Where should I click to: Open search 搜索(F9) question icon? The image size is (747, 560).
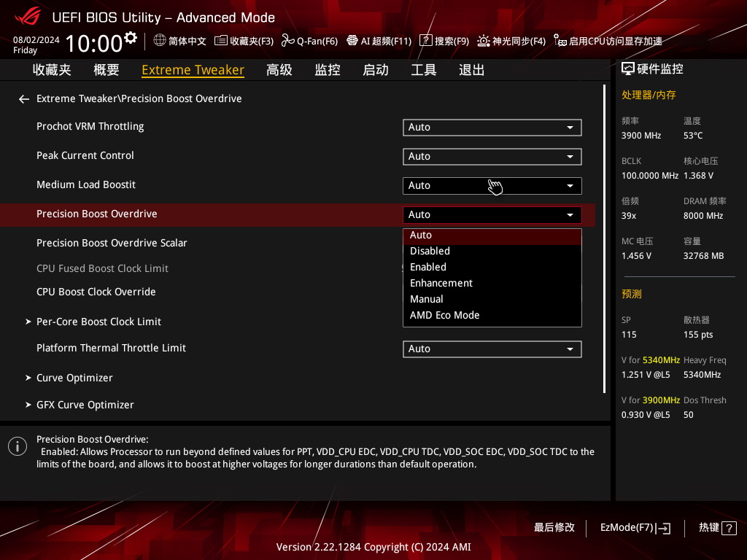tap(426, 41)
